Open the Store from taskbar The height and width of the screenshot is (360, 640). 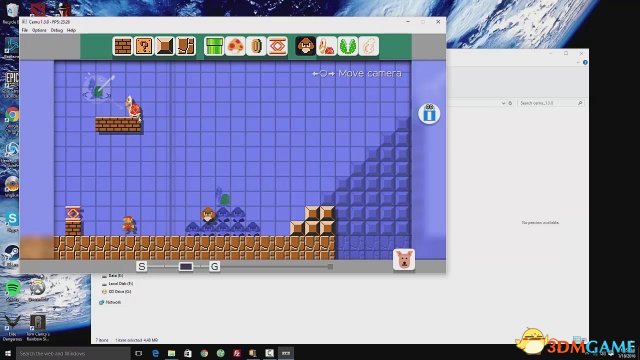click(188, 353)
